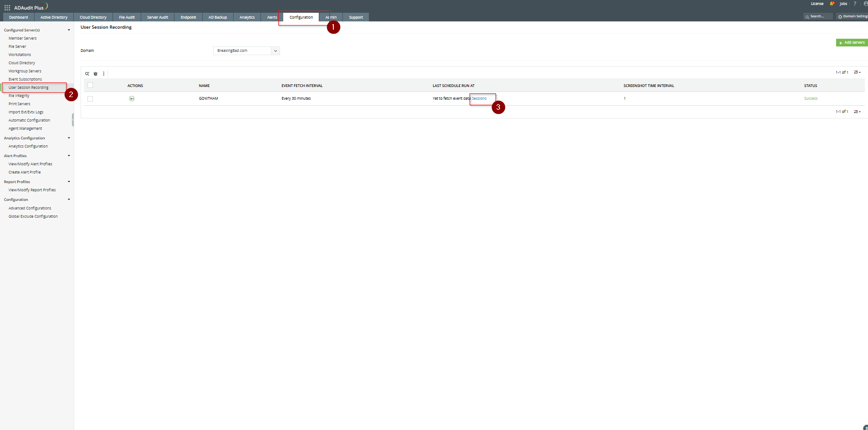Viewport: 868px width, 430px height.
Task: Select the GOWTHAM row checkbox
Action: pos(90,99)
